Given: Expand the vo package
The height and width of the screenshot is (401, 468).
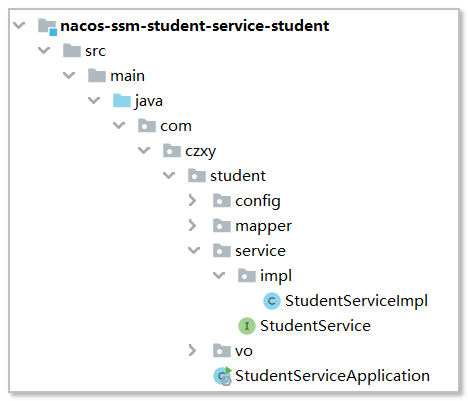Looking at the screenshot, I should (192, 350).
